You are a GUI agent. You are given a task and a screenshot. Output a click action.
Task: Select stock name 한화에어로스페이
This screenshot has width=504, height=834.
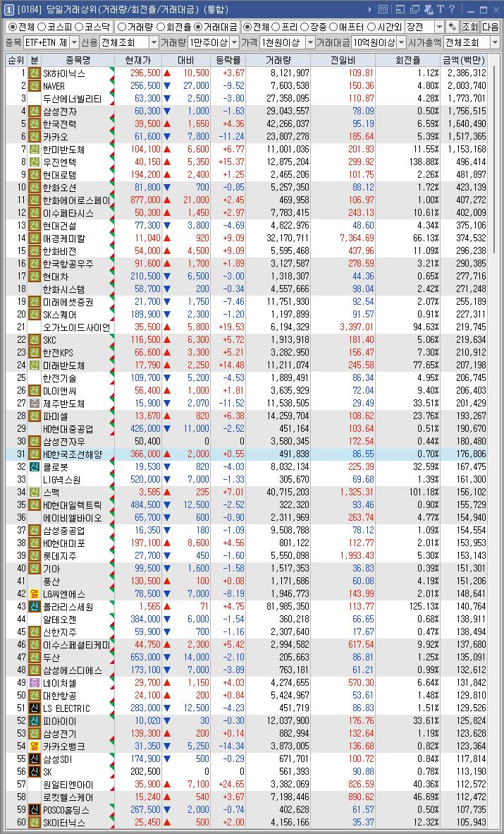click(x=76, y=200)
